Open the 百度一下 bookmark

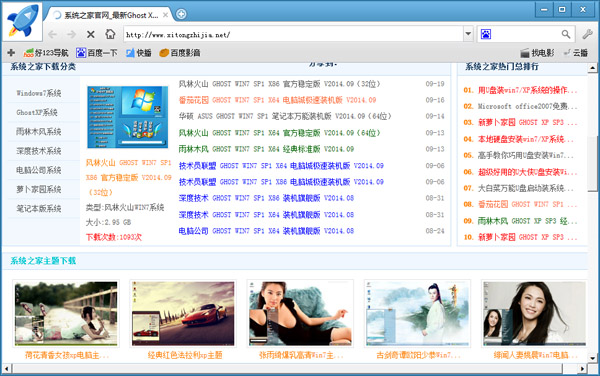(x=97, y=53)
